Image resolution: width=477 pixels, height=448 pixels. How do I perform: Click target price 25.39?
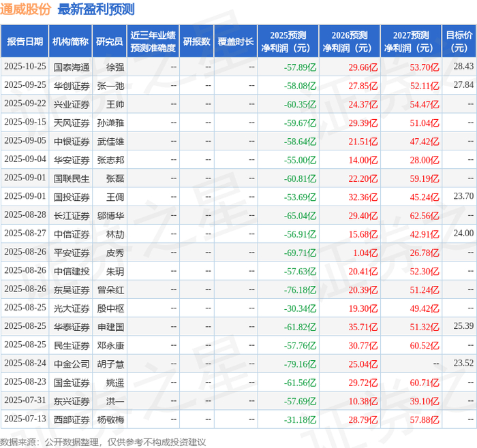463,326
